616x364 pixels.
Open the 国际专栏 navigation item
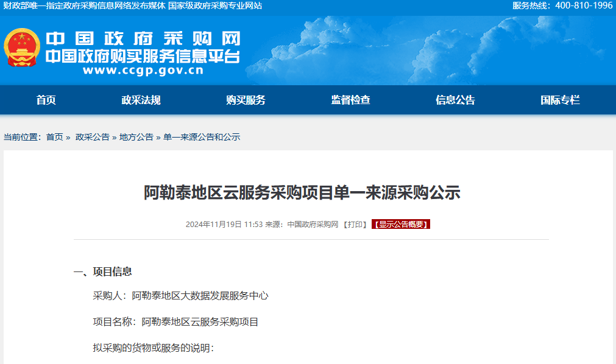click(x=560, y=100)
